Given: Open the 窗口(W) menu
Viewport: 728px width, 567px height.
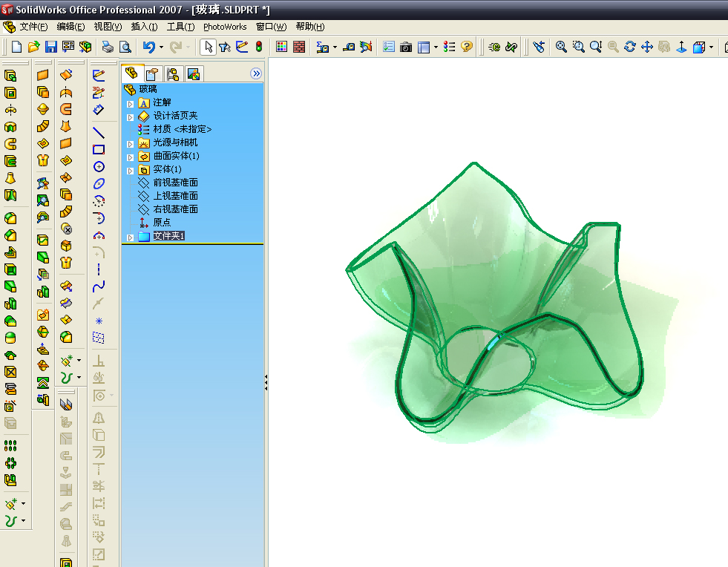Looking at the screenshot, I should click(271, 27).
